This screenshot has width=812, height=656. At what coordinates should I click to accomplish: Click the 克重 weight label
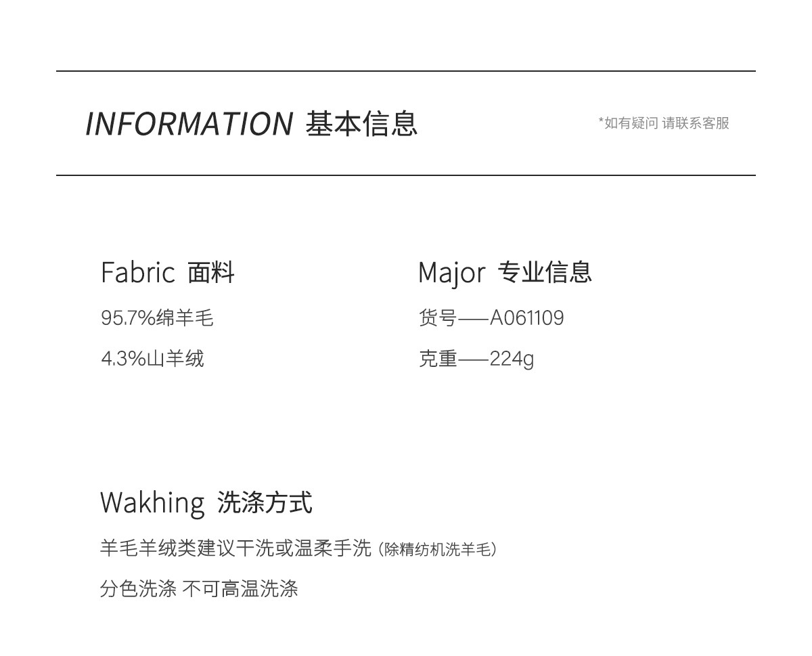click(x=438, y=358)
